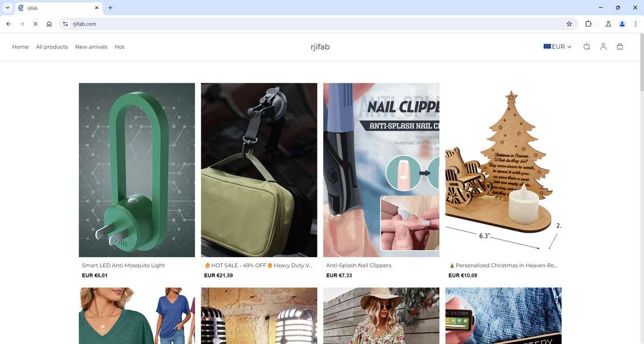Open Chrome profile avatar icon
Viewport: 644px width, 344px height.
click(622, 24)
